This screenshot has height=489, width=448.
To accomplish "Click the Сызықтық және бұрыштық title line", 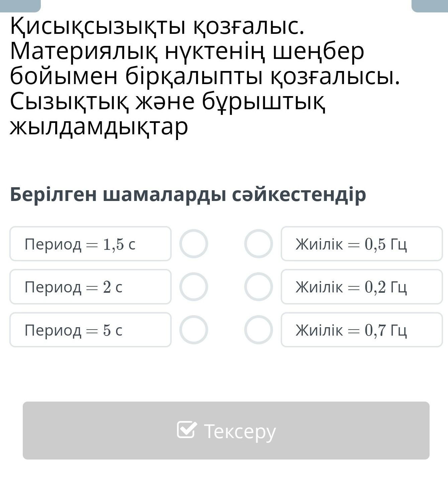I will point(167,101).
